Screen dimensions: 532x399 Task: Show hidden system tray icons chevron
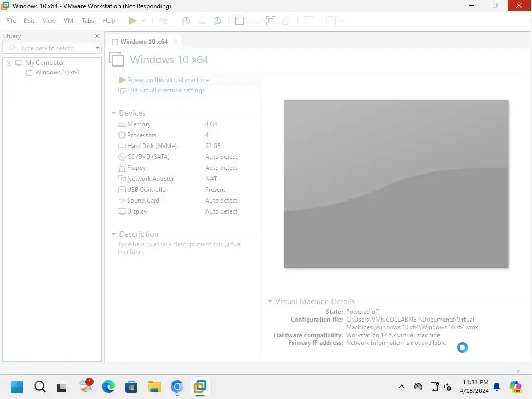click(402, 387)
